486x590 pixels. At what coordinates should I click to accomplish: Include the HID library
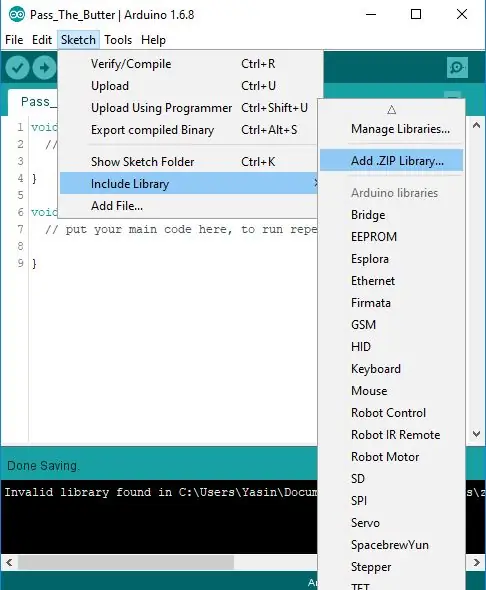[391, 347]
